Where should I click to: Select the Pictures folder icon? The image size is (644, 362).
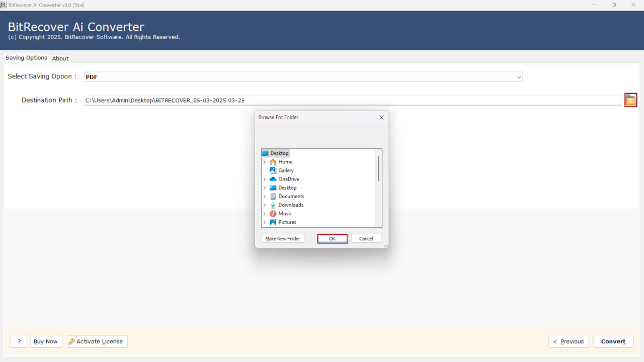273,222
